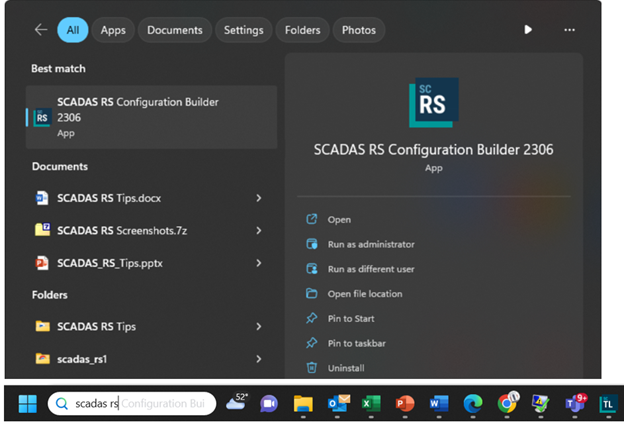Click the RS app icon in best match

tap(42, 117)
